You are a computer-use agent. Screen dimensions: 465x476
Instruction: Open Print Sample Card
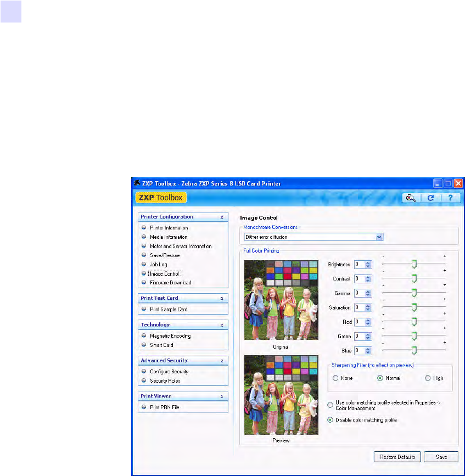[x=169, y=309]
